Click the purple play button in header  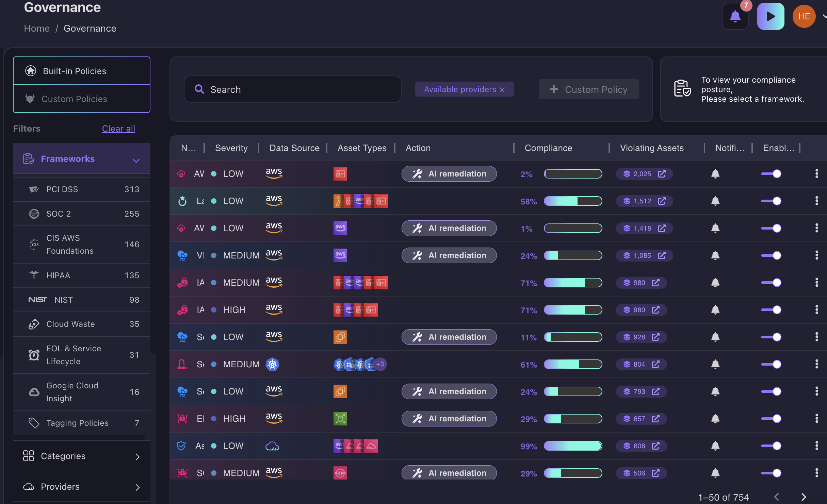(771, 16)
